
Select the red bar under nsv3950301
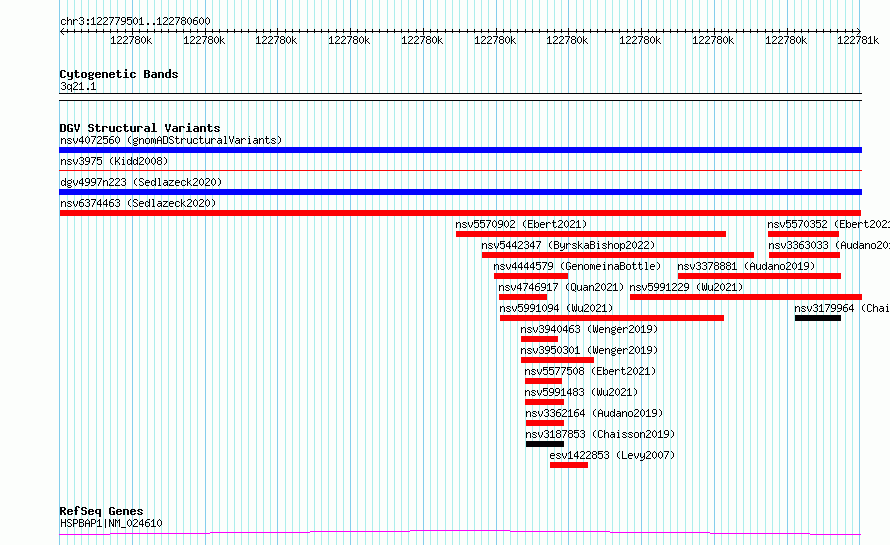pos(557,360)
